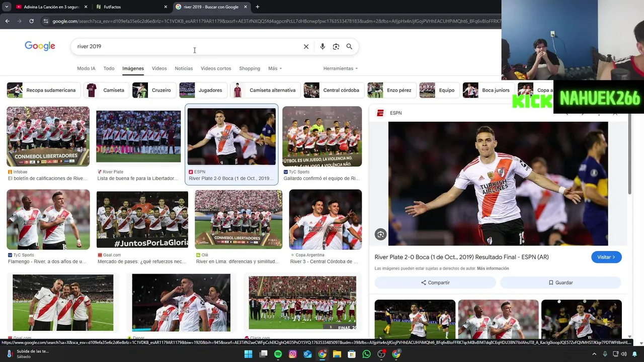644x362 pixels.
Task: Switch to Videos tab
Action: click(159, 68)
